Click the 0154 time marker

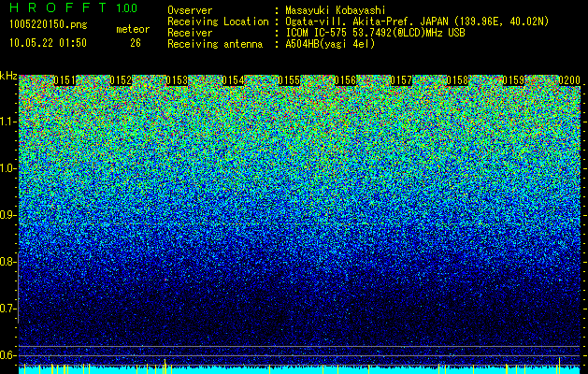[233, 80]
